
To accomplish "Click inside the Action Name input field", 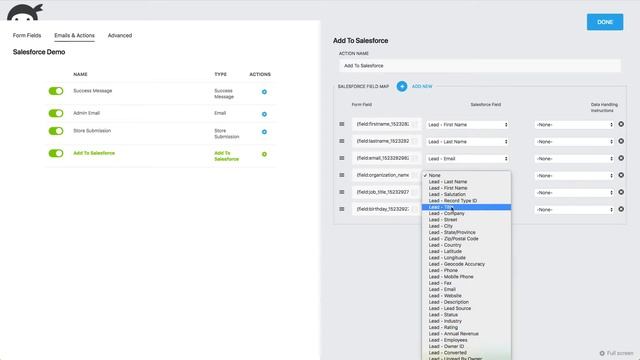I will [x=480, y=66].
